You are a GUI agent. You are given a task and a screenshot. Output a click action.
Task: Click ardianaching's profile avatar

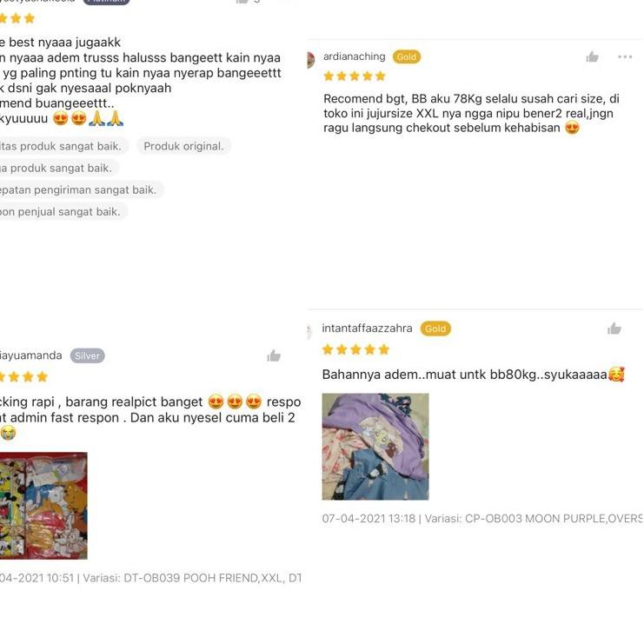[310, 60]
